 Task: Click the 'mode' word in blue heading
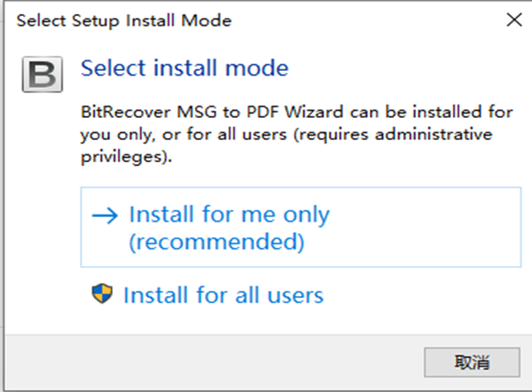(x=257, y=68)
